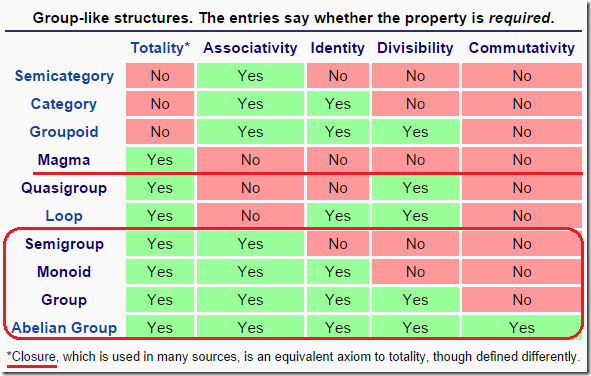Select the Group Commutativity No cell

[522, 300]
